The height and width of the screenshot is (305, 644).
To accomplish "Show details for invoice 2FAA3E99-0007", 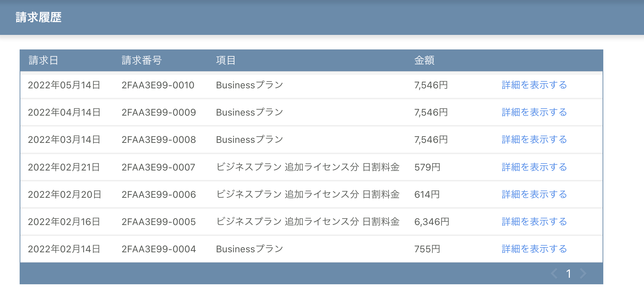I will click(534, 167).
